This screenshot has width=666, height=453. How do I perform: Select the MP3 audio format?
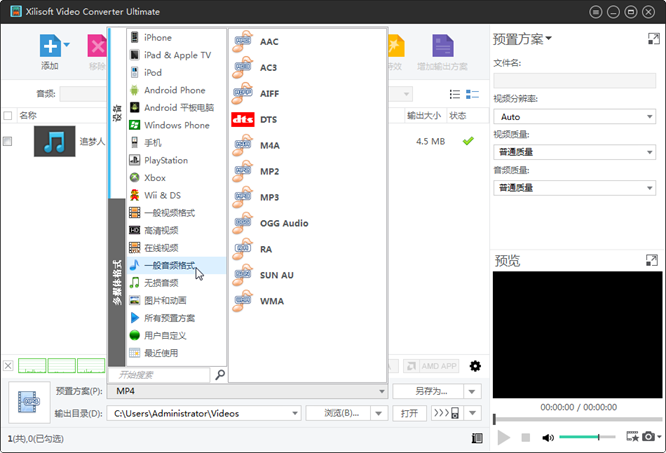(x=270, y=197)
